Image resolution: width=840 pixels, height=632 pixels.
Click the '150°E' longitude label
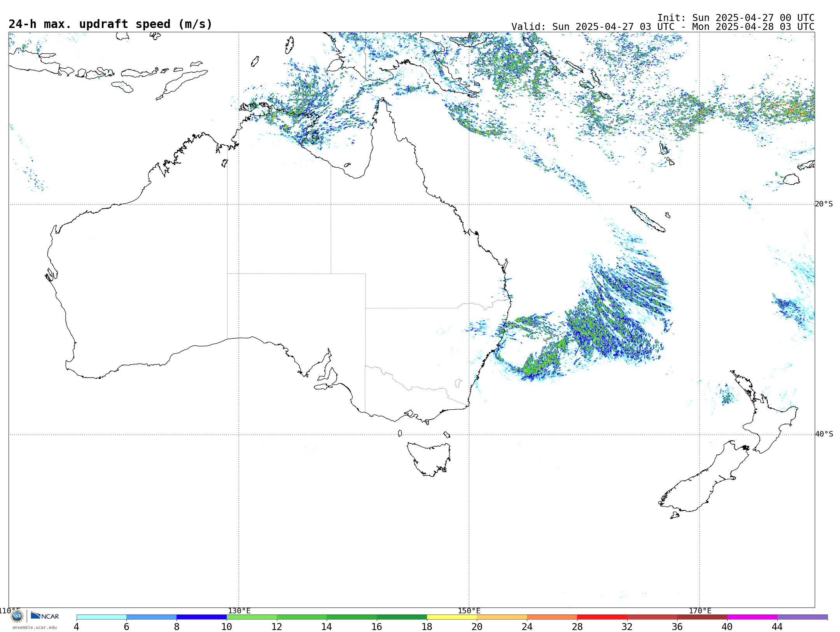(x=469, y=611)
